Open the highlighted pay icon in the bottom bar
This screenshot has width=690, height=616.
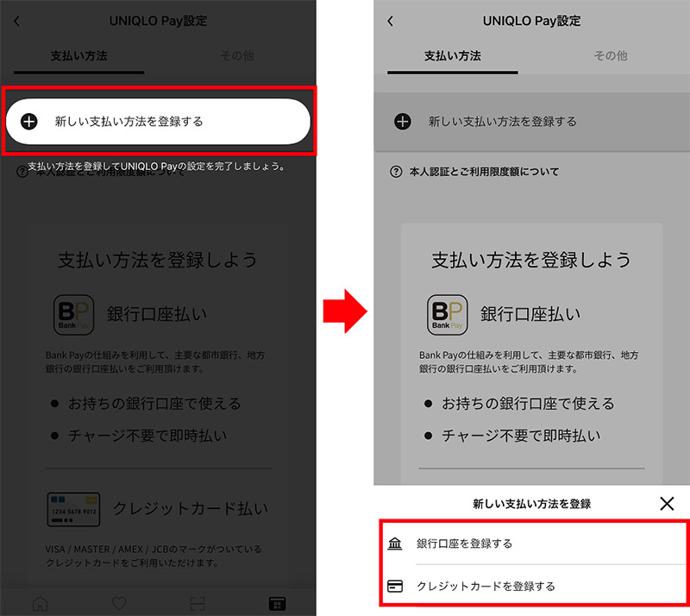click(277, 603)
